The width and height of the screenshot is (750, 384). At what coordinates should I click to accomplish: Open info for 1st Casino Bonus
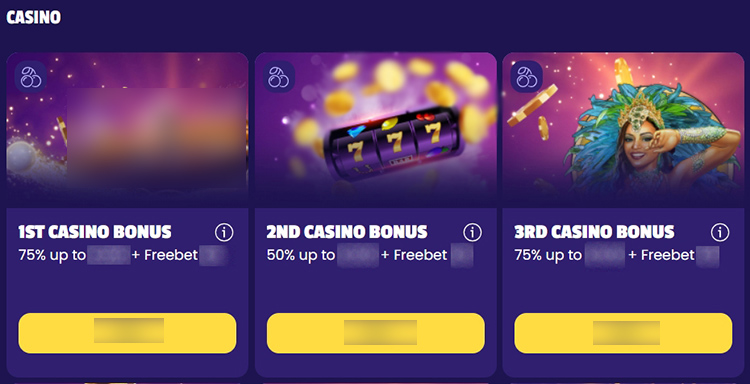224,232
